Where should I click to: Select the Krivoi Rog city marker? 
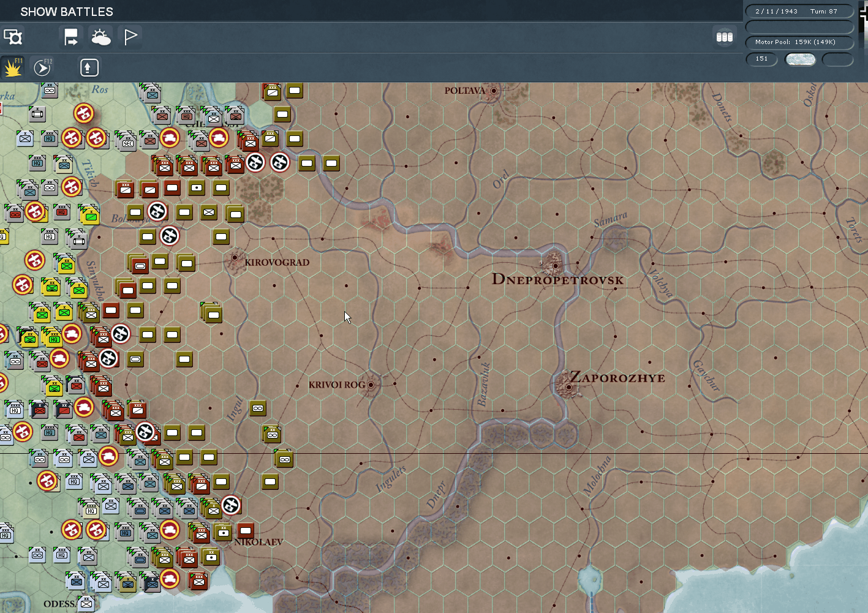coord(371,385)
